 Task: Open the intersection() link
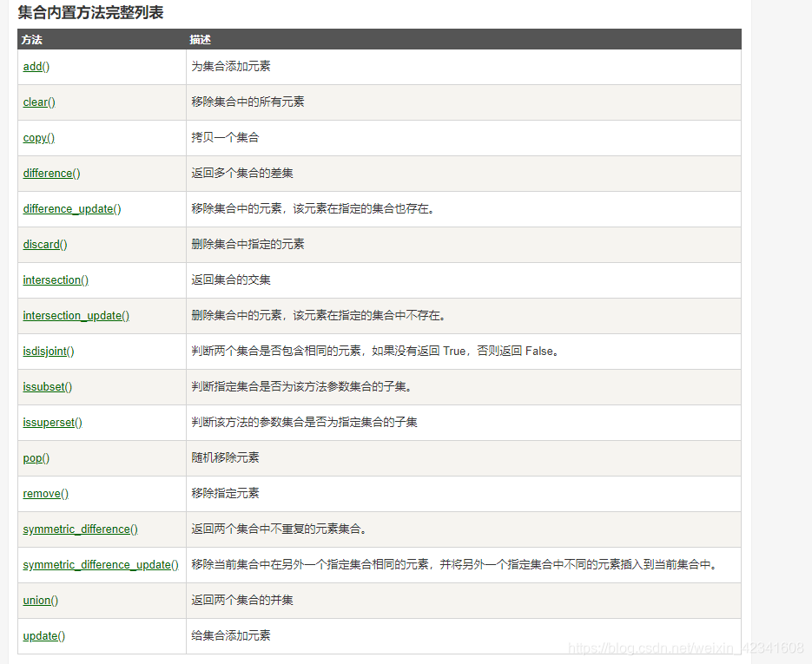56,280
